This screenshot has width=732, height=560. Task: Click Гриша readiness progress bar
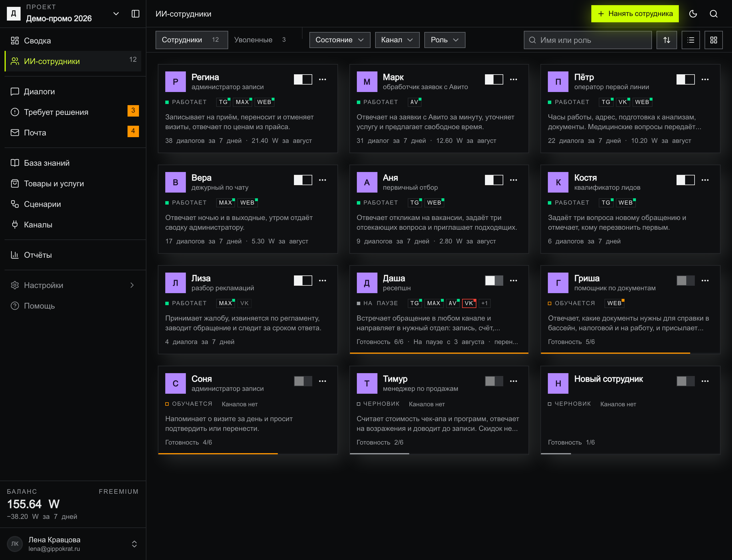pyautogui.click(x=630, y=353)
